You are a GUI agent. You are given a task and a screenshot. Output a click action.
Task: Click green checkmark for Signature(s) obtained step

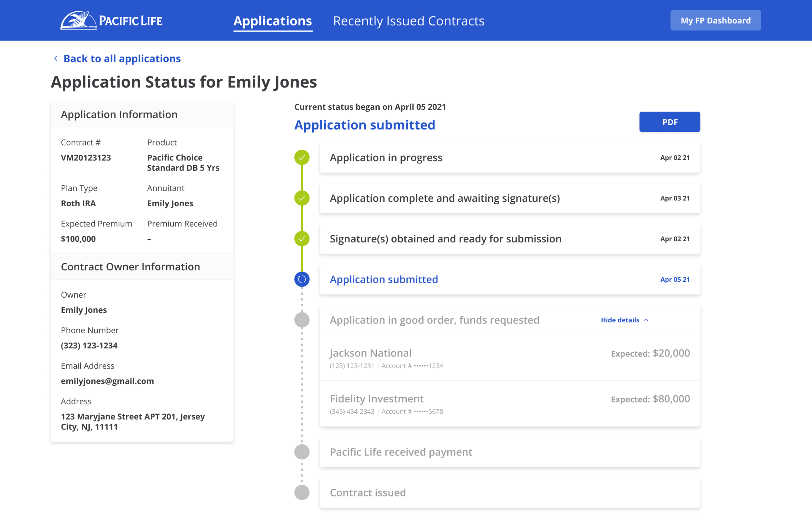[x=302, y=239]
